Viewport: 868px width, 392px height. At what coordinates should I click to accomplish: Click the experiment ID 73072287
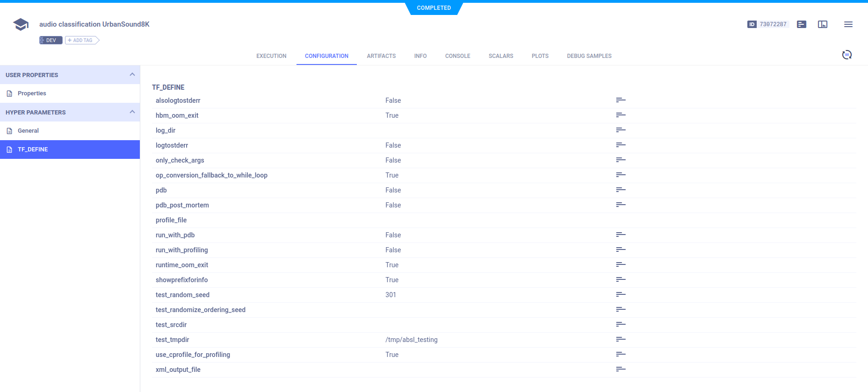[x=773, y=24]
